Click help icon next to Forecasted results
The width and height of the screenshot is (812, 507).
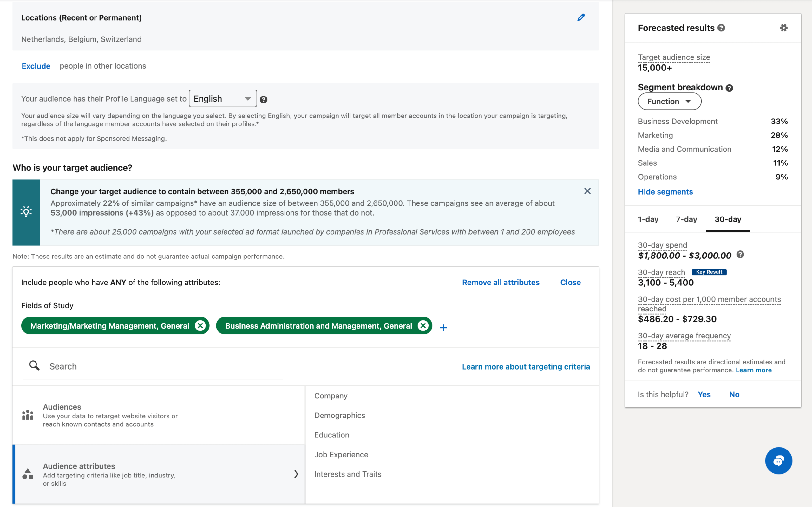(x=721, y=28)
